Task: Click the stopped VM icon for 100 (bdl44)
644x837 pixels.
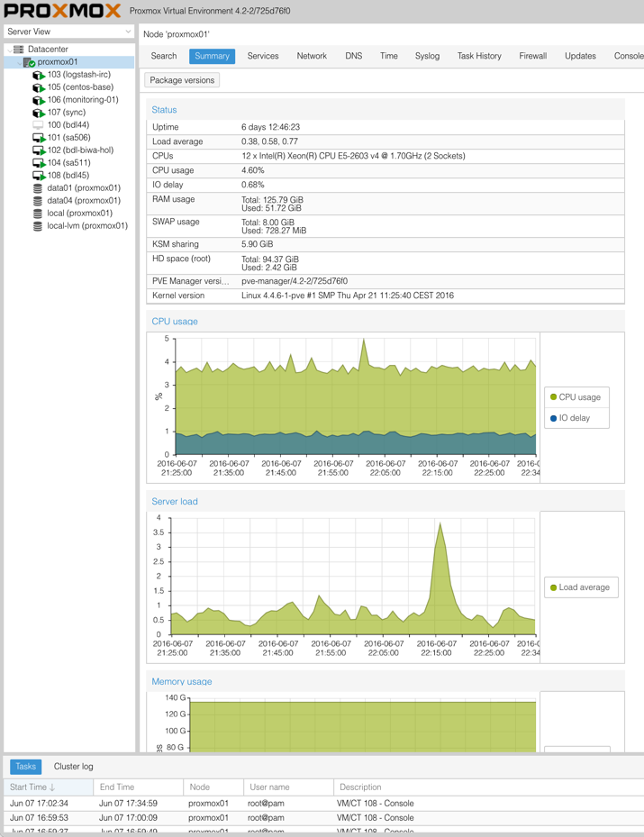Action: coord(38,125)
